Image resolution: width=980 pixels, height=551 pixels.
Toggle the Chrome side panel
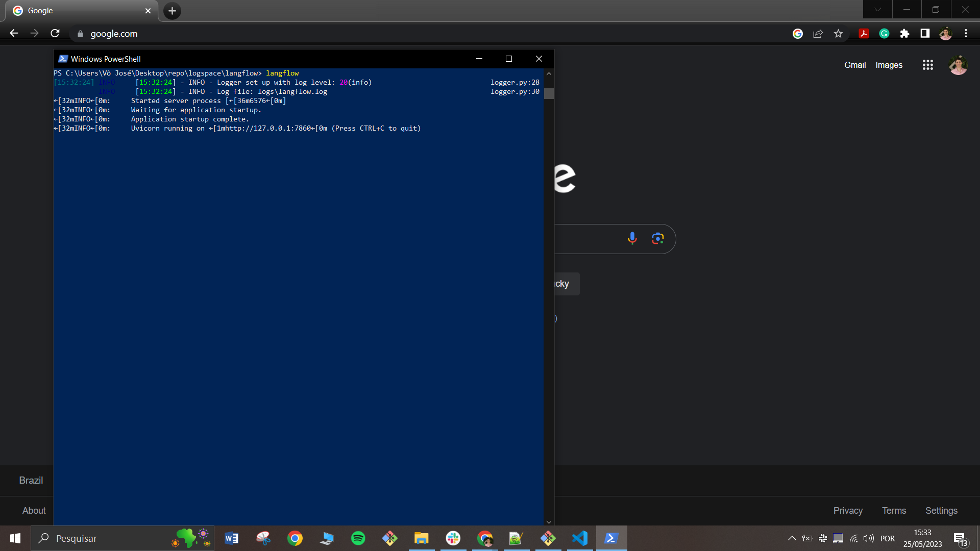[x=925, y=34]
